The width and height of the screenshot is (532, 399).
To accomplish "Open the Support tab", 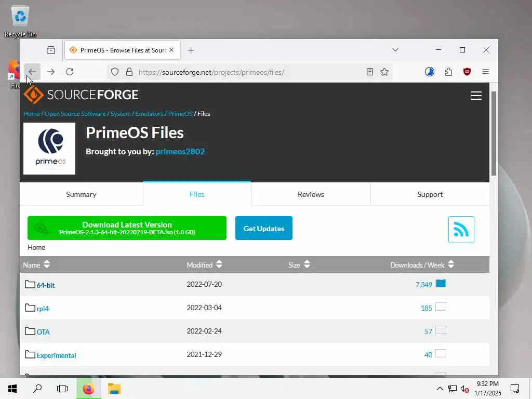I will pyautogui.click(x=430, y=194).
